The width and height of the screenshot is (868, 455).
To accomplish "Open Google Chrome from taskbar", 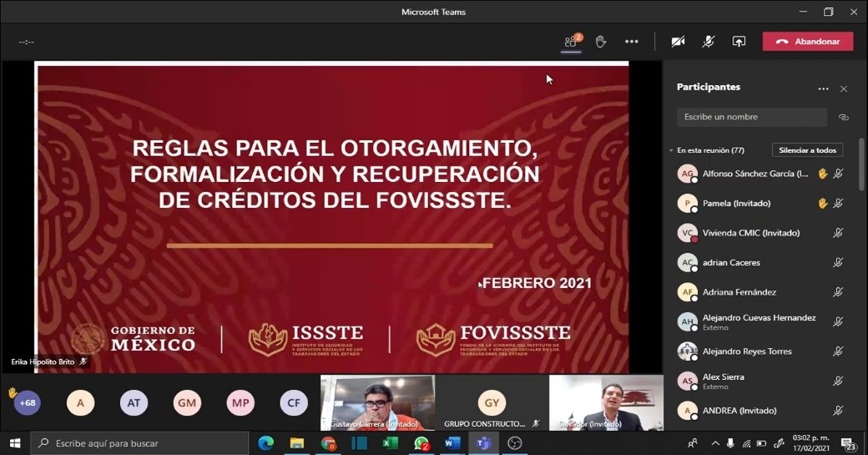I will point(328,442).
